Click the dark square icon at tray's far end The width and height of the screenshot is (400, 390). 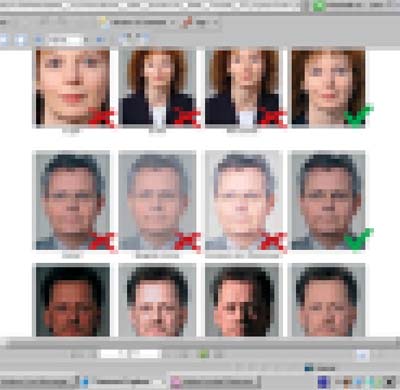[389, 382]
